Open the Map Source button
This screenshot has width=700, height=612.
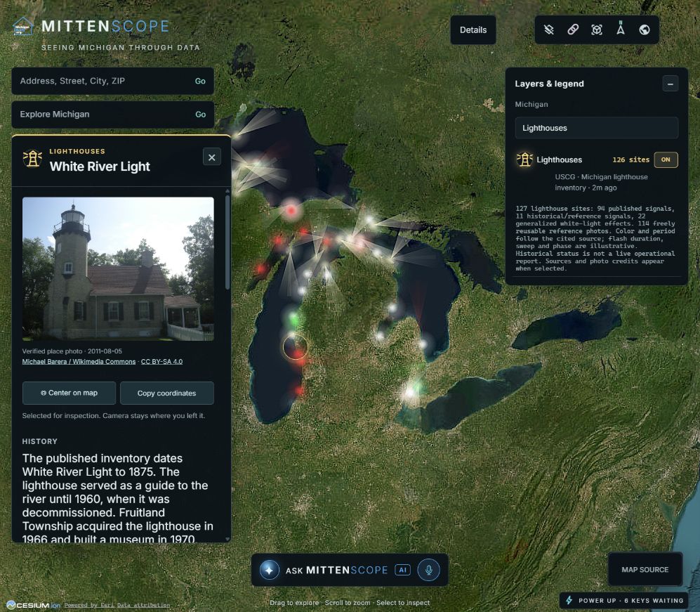(x=645, y=570)
